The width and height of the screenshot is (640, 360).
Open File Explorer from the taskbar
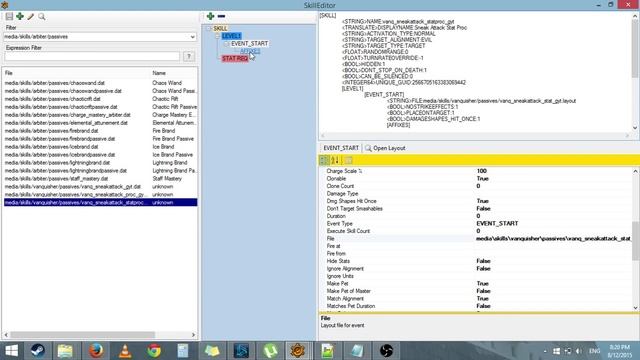tap(65, 351)
